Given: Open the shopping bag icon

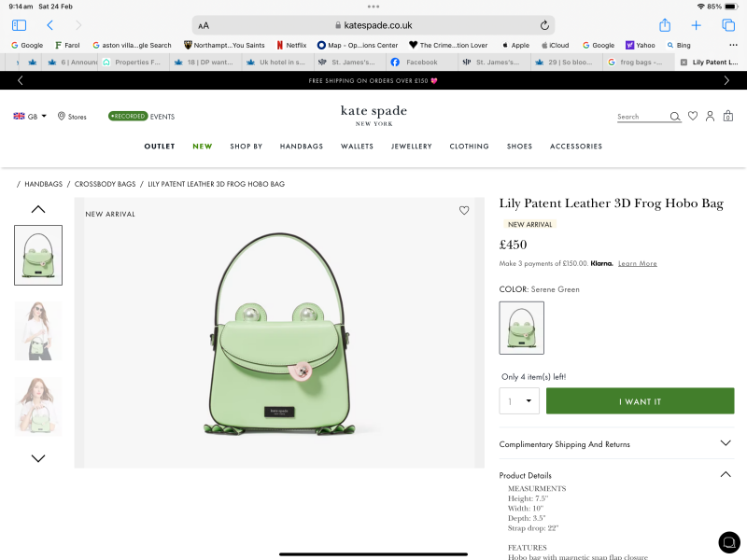Looking at the screenshot, I should click(x=728, y=117).
